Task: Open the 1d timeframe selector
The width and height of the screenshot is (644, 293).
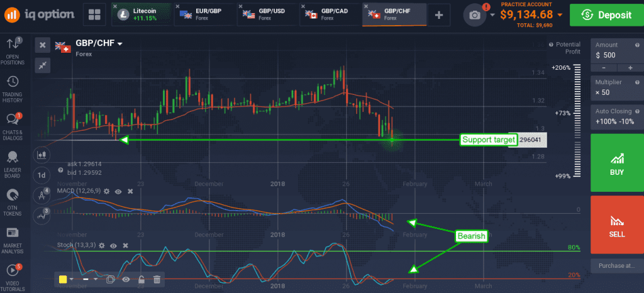Action: pos(42,175)
